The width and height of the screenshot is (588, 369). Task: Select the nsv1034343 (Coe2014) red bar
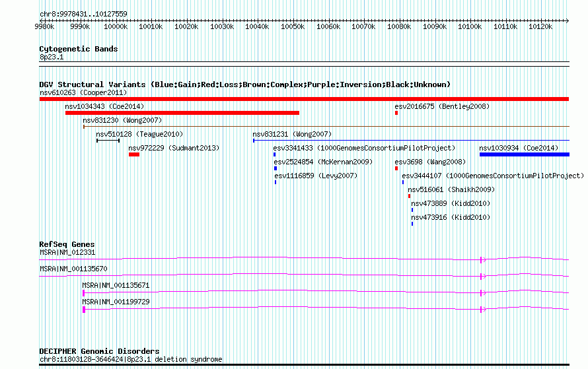(182, 113)
